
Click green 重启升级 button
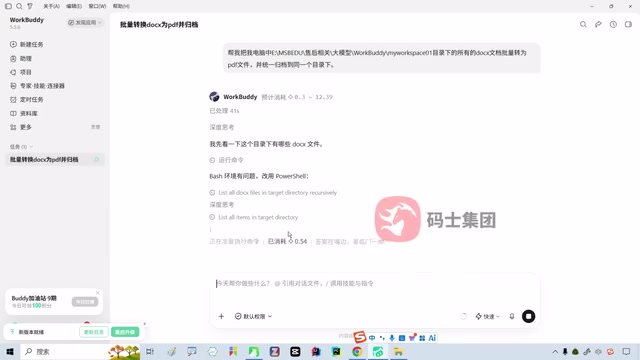[125, 332]
